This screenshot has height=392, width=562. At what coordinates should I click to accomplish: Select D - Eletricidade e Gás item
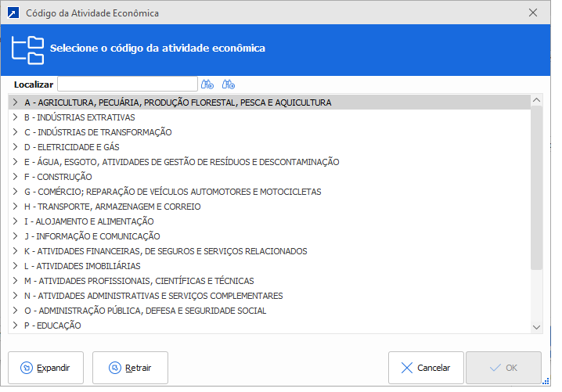(x=74, y=147)
